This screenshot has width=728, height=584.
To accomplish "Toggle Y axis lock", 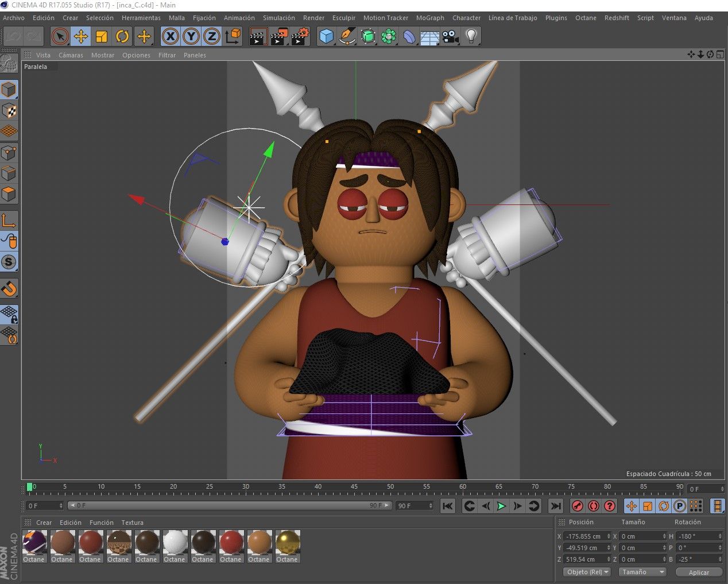I will coord(191,36).
